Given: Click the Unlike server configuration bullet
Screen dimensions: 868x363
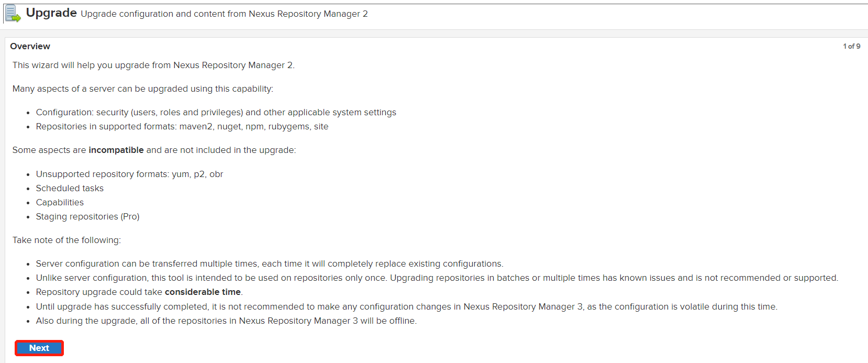Looking at the screenshot, I should 437,278.
